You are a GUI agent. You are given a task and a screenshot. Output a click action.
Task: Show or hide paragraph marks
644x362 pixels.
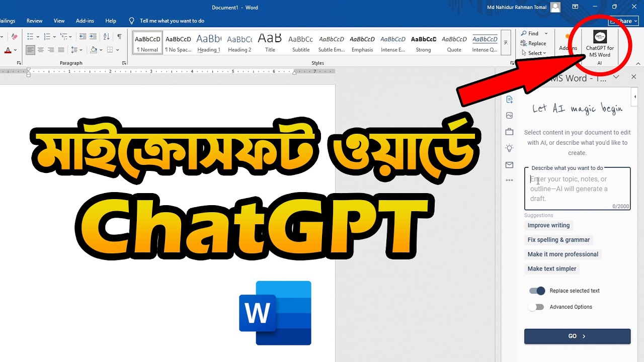pyautogui.click(x=119, y=36)
